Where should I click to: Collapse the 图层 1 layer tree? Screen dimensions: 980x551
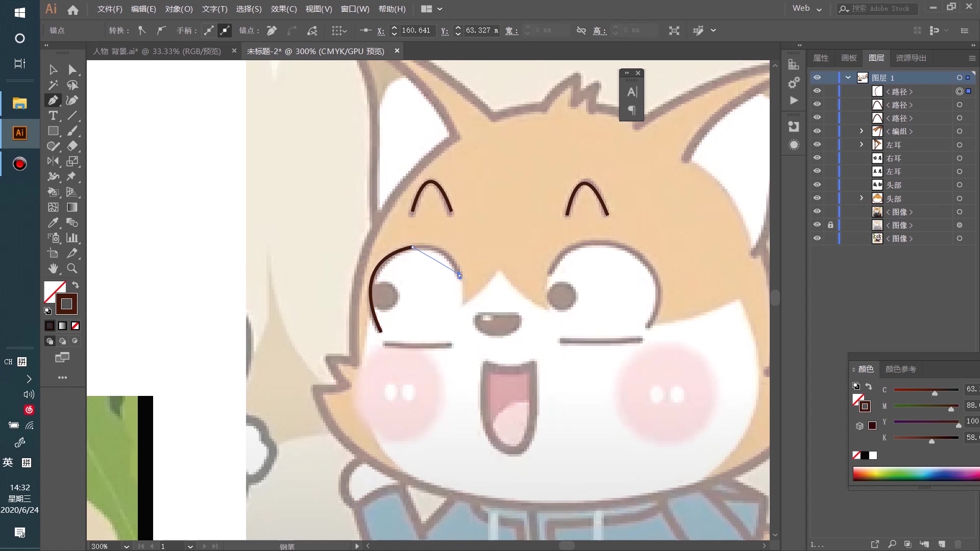pyautogui.click(x=848, y=78)
